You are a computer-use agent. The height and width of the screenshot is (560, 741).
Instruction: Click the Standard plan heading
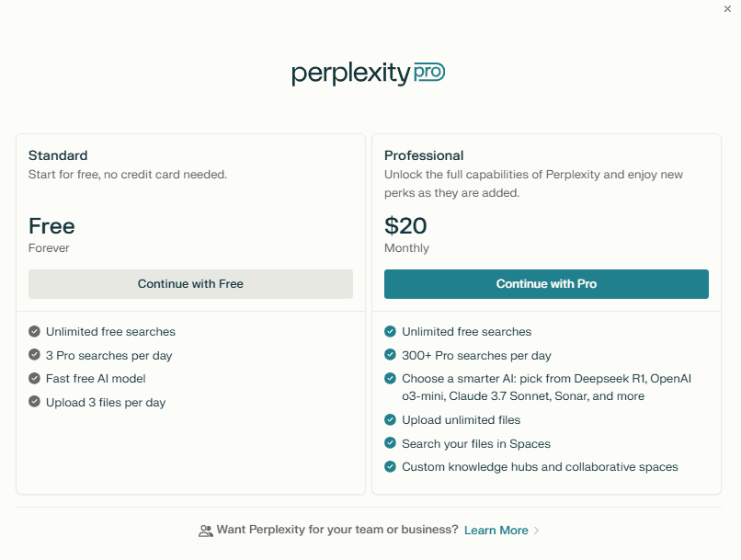[58, 155]
